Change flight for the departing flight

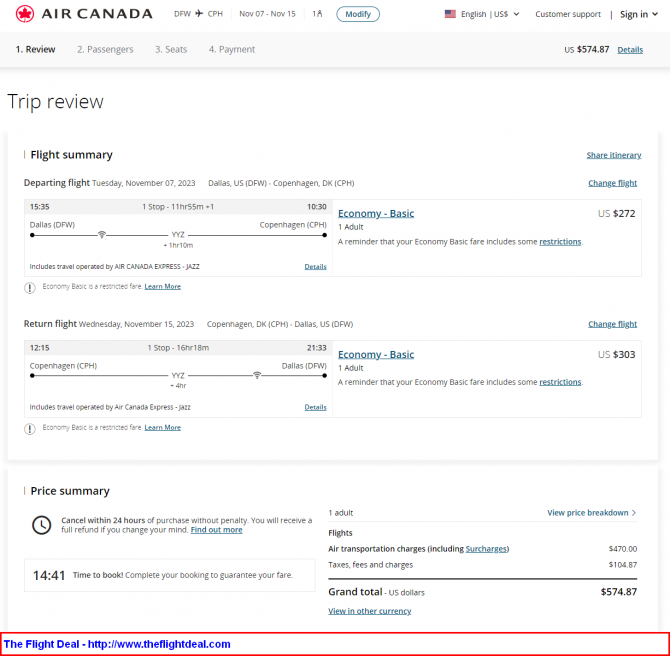[612, 183]
